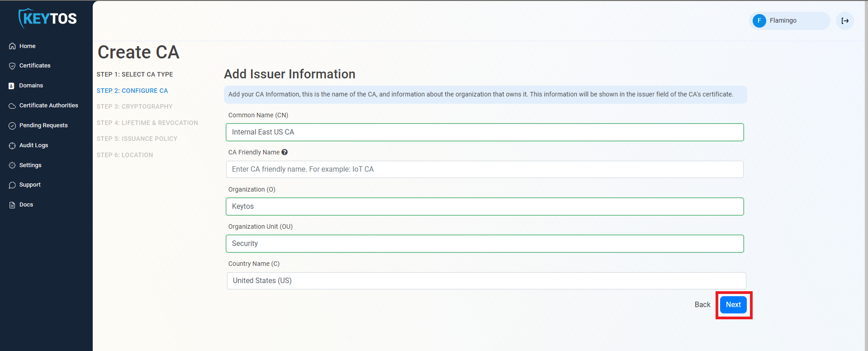This screenshot has height=351, width=868.
Task: Click the 'Common Name (CN)' label
Action: (x=258, y=115)
